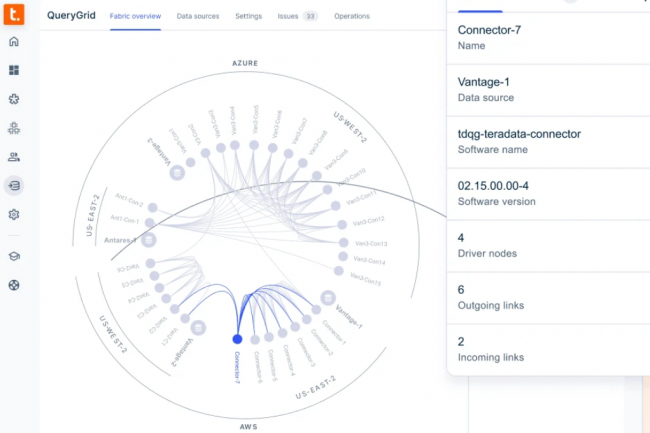
Task: Select the Van2-C6 connector node
Action: [x=150, y=263]
